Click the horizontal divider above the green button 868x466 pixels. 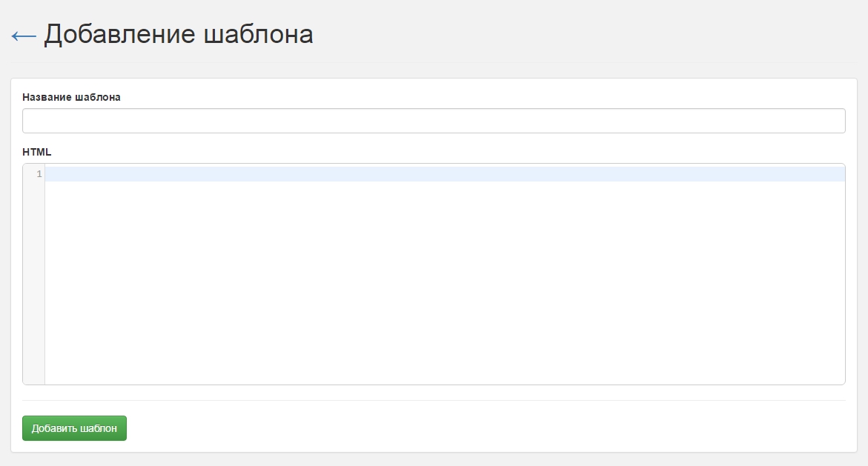(x=434, y=401)
